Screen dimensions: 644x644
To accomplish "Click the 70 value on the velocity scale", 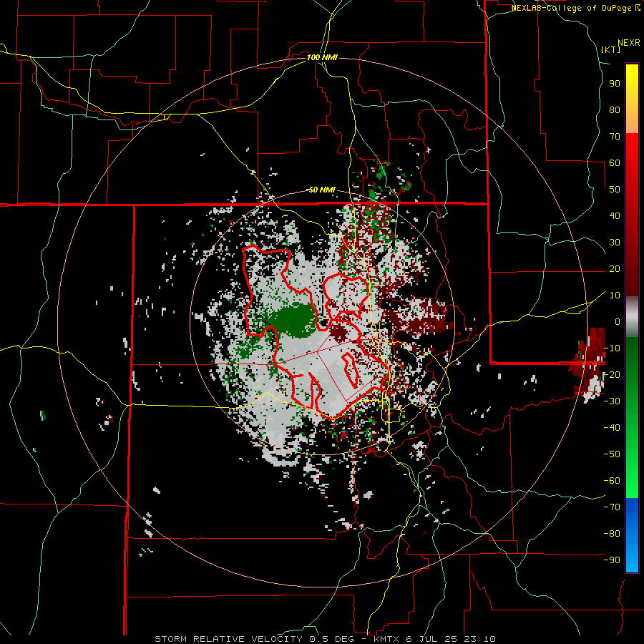I will pos(615,137).
